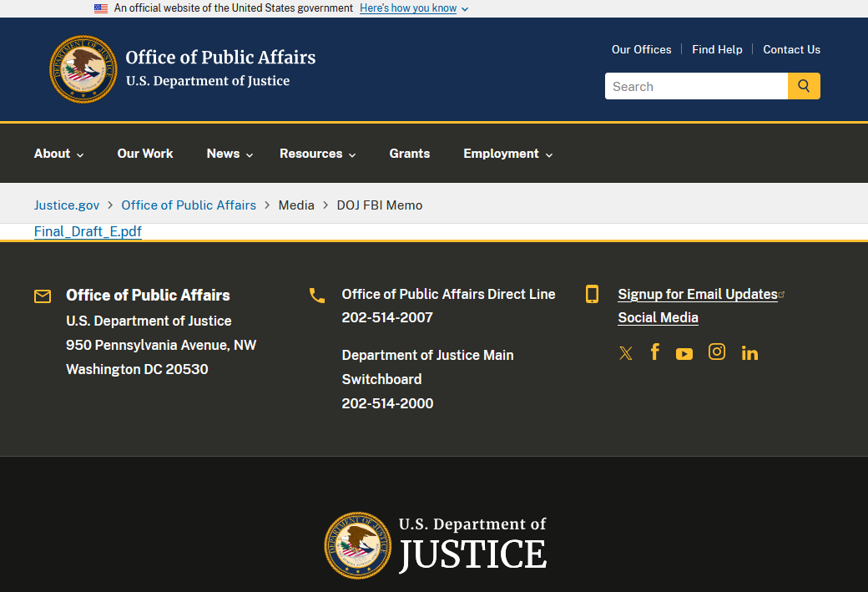Open the Instagram social icon
Viewport: 868px width, 592px height.
tap(717, 352)
